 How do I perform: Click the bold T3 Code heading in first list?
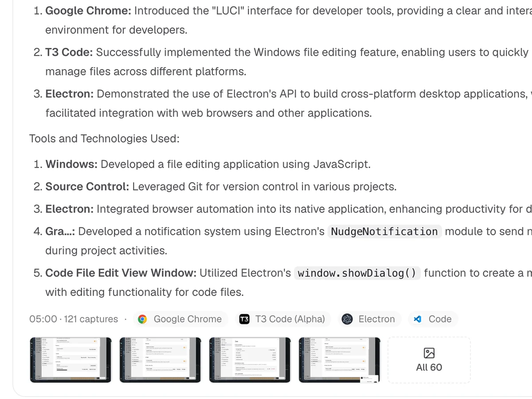click(x=69, y=52)
